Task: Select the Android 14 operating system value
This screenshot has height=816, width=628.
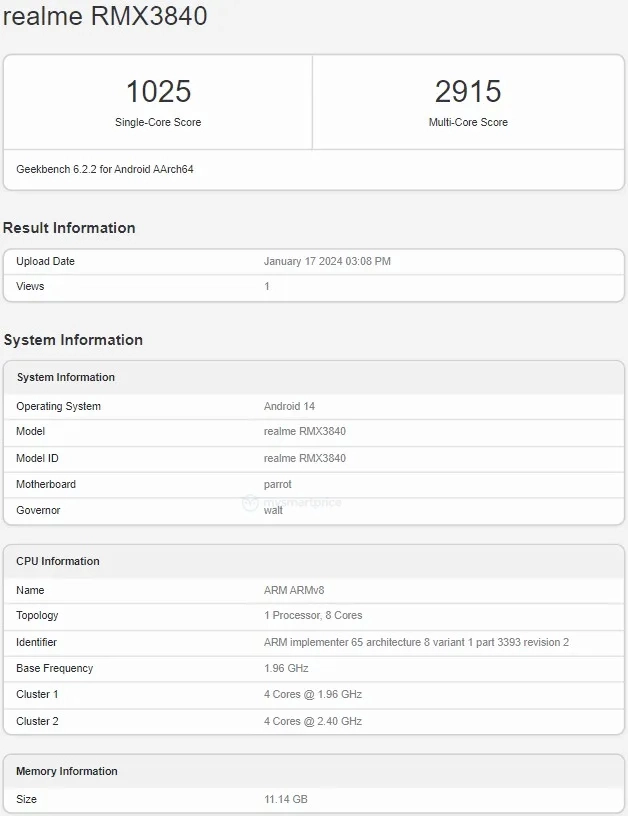Action: pos(288,406)
